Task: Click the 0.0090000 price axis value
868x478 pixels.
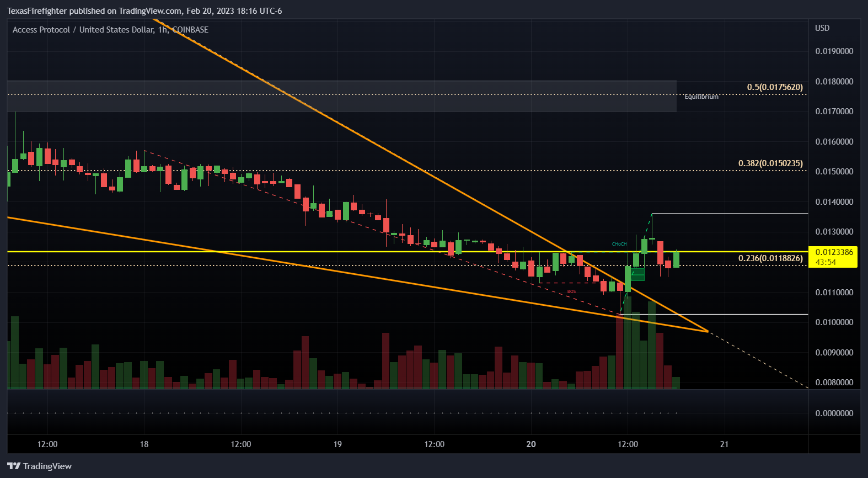Action: [x=834, y=353]
